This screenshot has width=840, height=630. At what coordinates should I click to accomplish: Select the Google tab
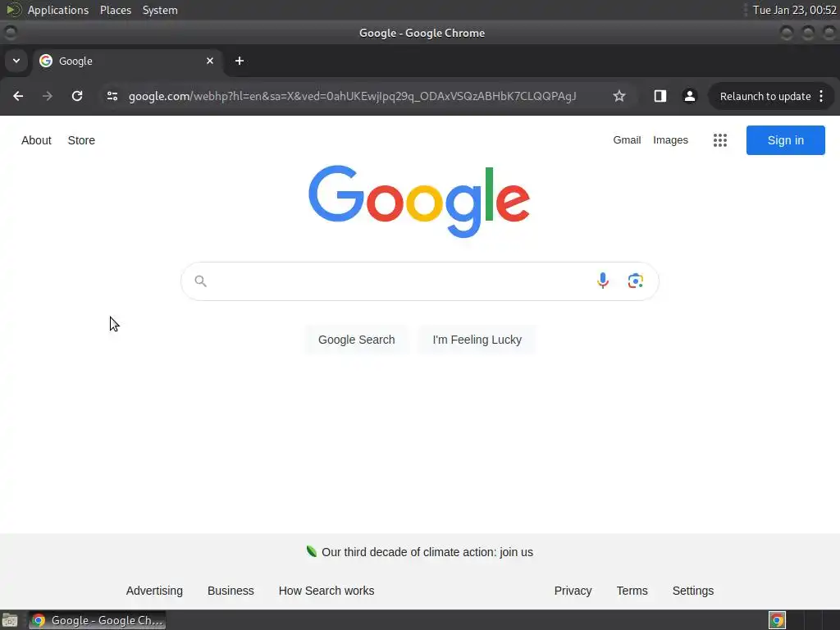127,61
